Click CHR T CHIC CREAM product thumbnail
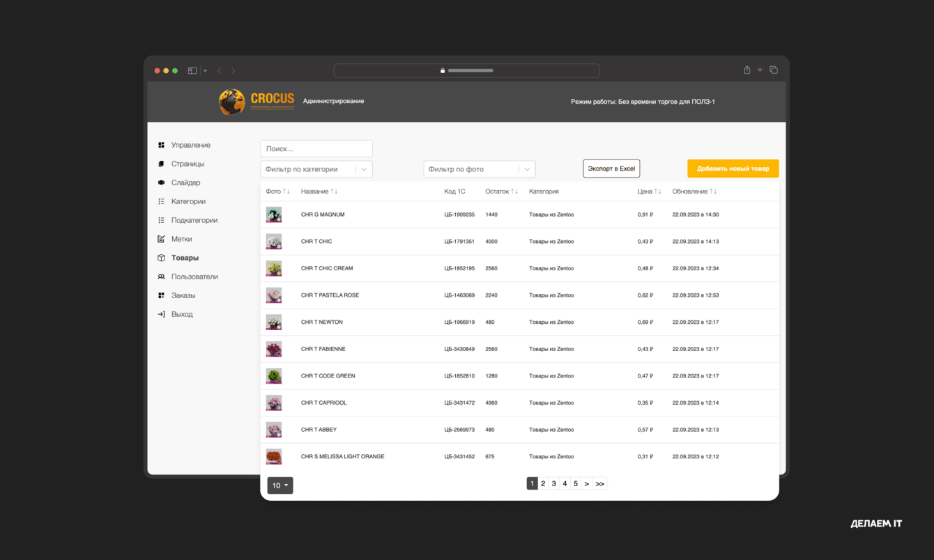The height and width of the screenshot is (560, 934). point(274,268)
